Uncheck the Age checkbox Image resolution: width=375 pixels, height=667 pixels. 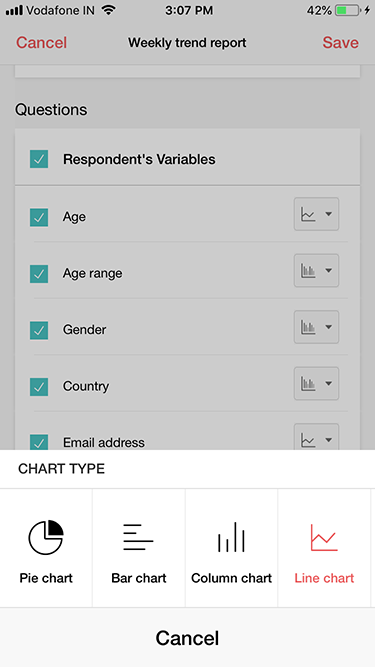click(39, 217)
